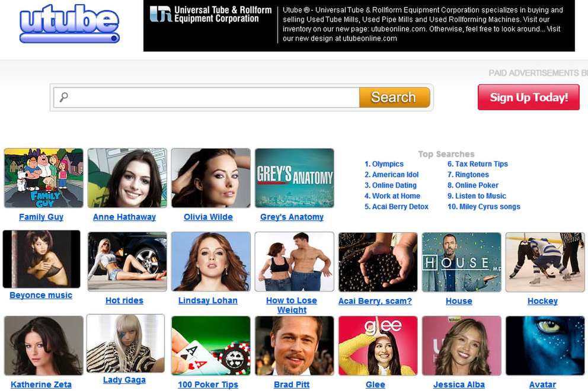The width and height of the screenshot is (588, 391).
Task: Follow the Hockey text link
Action: [x=542, y=302]
